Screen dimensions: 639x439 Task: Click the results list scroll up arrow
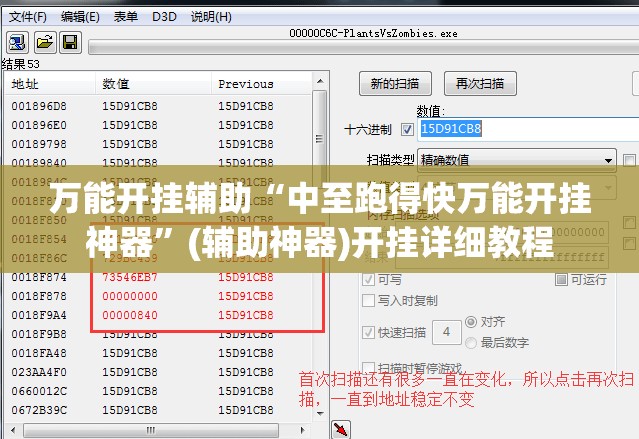pyautogui.click(x=320, y=81)
